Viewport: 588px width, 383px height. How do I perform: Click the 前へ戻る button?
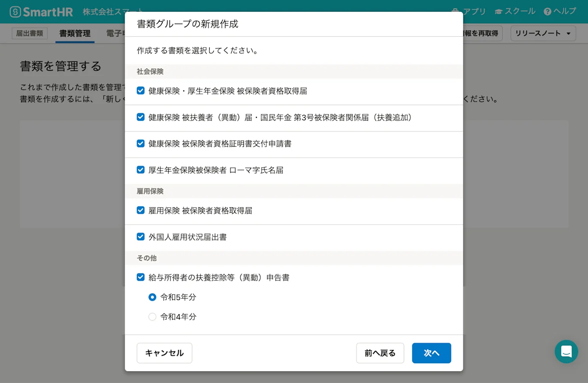[380, 353]
